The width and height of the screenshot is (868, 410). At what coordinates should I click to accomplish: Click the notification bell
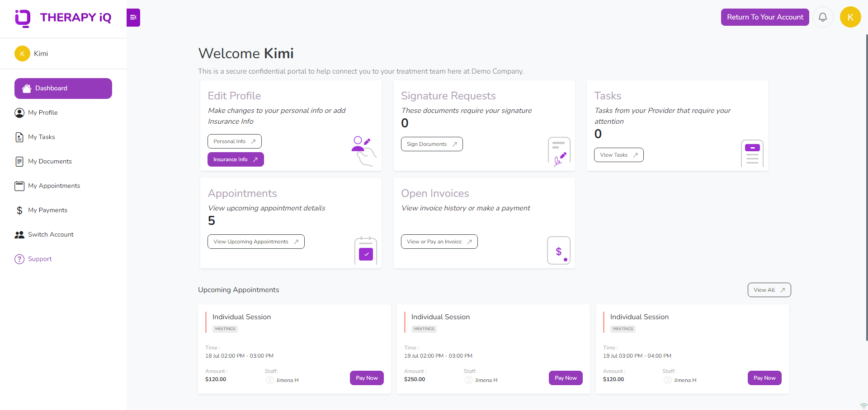823,17
